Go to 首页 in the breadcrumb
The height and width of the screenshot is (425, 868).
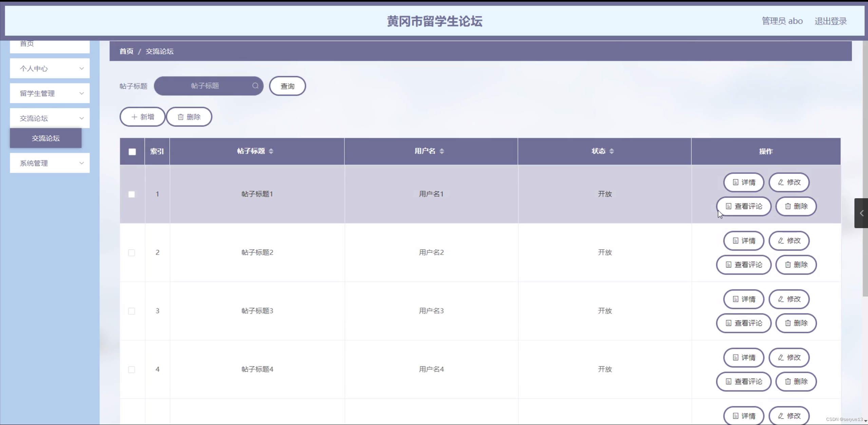coord(126,51)
